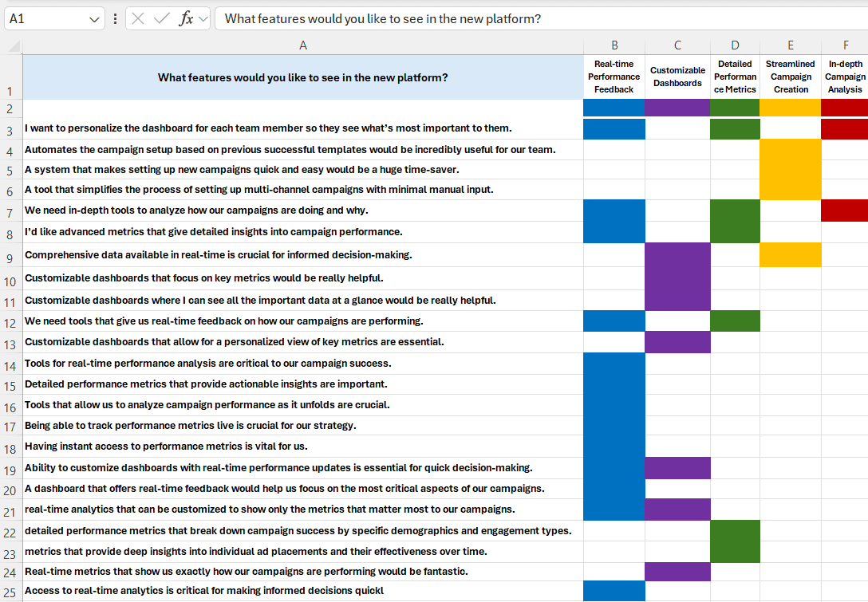Click the 'What features would you like' header cell
Image resolution: width=868 pixels, height=602 pixels.
303,77
